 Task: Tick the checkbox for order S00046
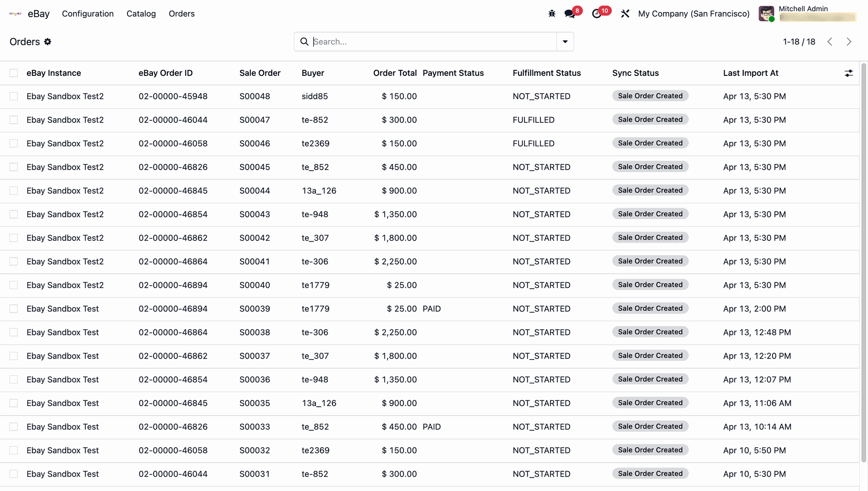[14, 143]
